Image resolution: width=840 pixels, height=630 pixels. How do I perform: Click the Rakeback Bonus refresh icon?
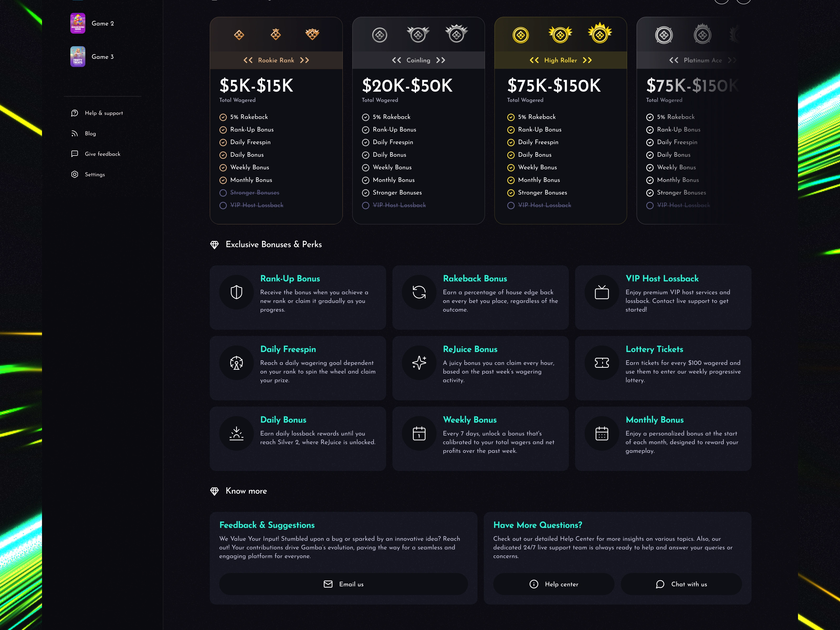(x=419, y=292)
